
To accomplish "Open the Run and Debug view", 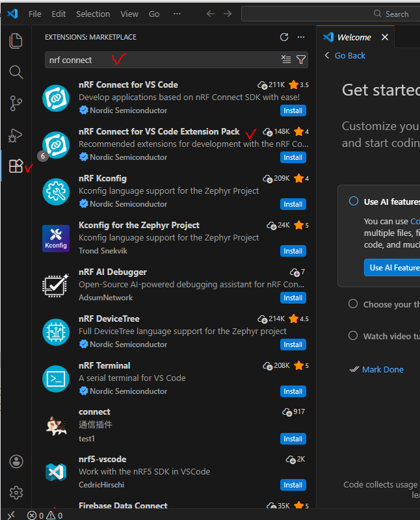I will pyautogui.click(x=16, y=135).
